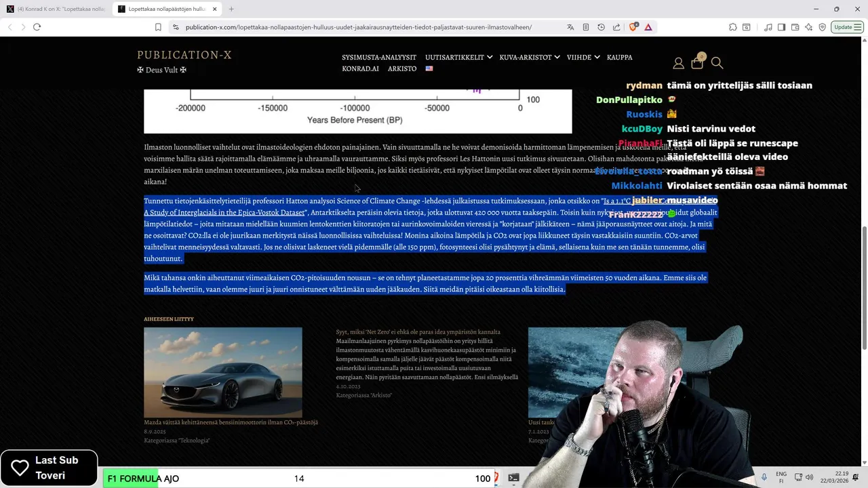Viewport: 868px width, 488px height.
Task: Close the Lopettakaa nollapäästöjen tab
Action: tap(214, 9)
